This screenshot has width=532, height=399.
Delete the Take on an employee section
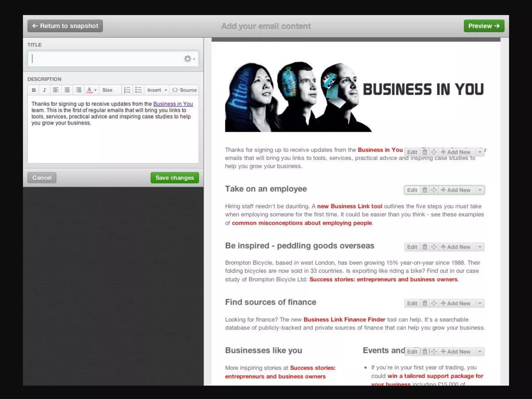click(x=425, y=190)
